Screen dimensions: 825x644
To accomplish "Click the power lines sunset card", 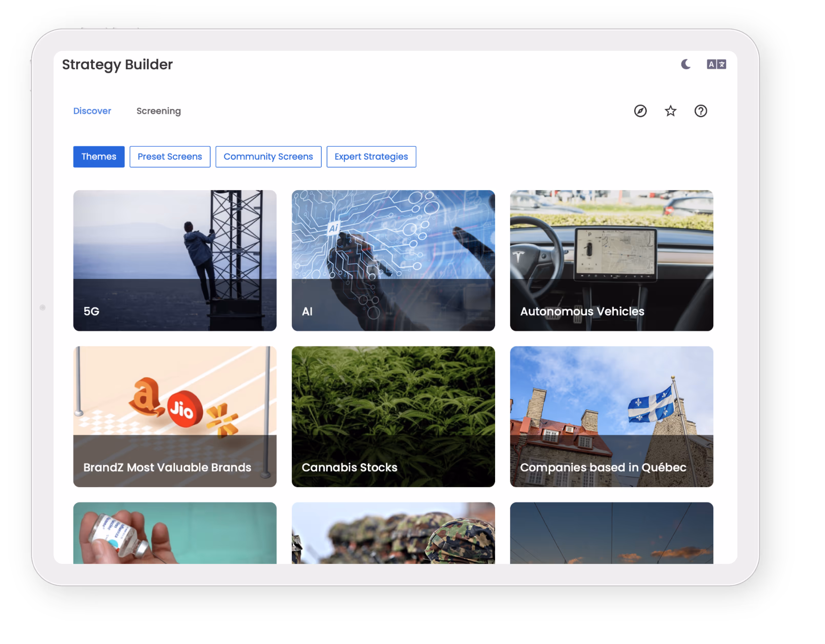I will pos(612,533).
